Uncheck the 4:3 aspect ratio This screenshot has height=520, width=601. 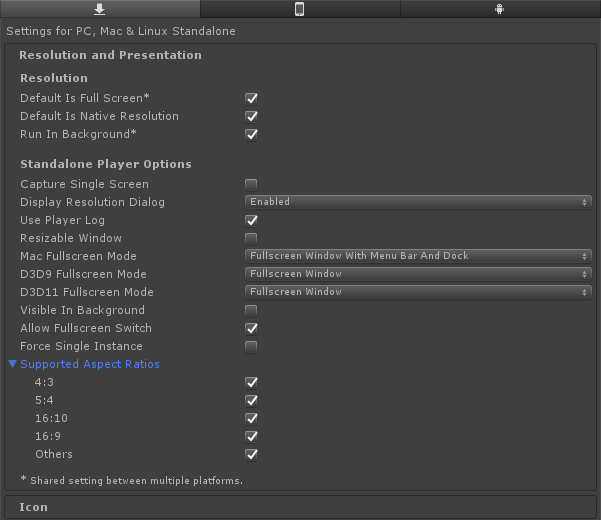click(x=251, y=383)
